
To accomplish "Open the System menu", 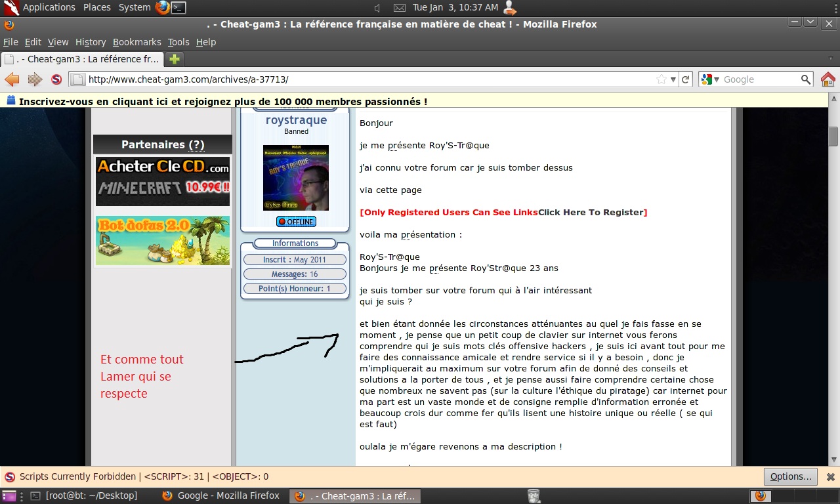I will [135, 8].
